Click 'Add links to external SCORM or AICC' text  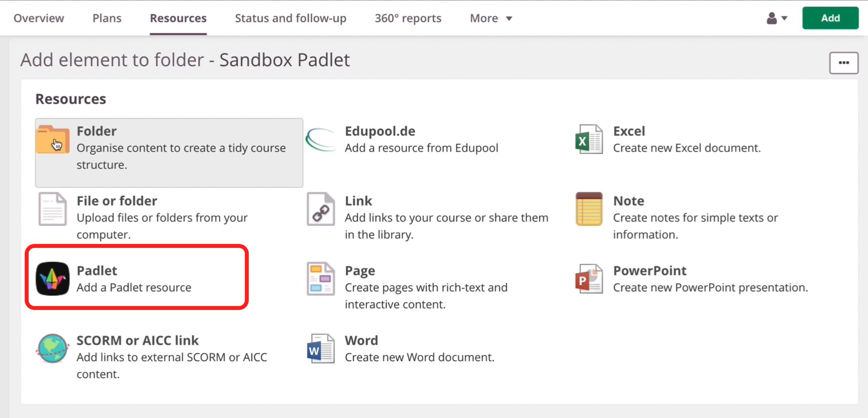(x=172, y=357)
